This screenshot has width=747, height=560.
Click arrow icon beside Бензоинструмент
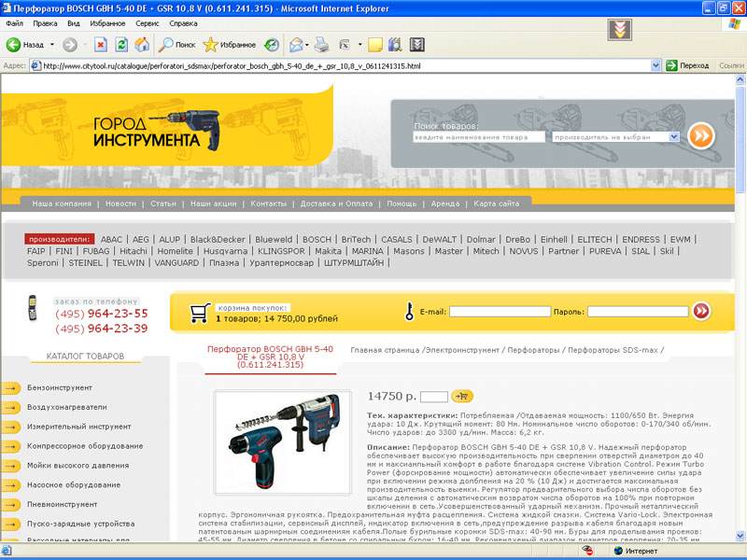[x=11, y=388]
